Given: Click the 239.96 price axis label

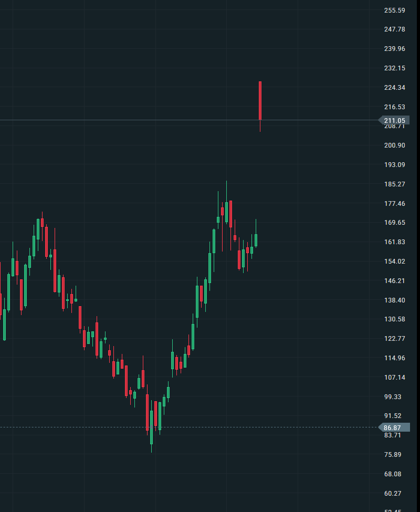Looking at the screenshot, I should (x=394, y=49).
